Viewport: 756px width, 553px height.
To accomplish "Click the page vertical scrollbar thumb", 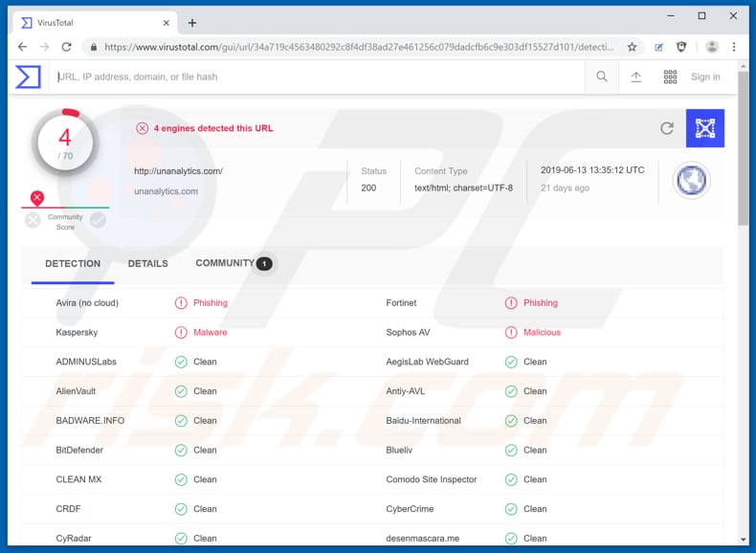I will tap(743, 147).
